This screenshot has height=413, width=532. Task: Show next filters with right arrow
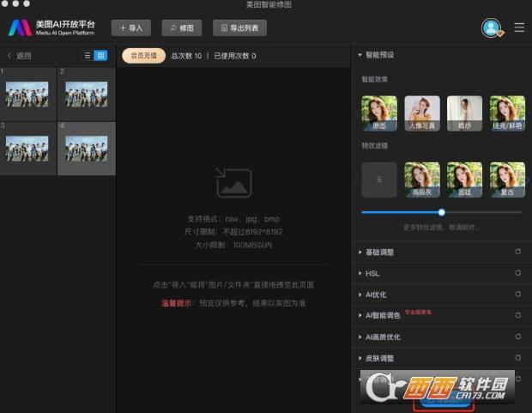pos(528,180)
